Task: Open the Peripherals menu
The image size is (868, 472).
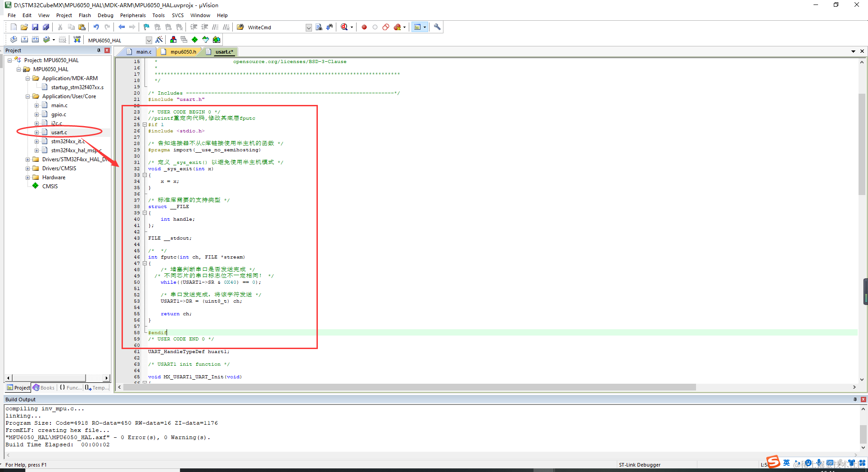Action: [133, 15]
